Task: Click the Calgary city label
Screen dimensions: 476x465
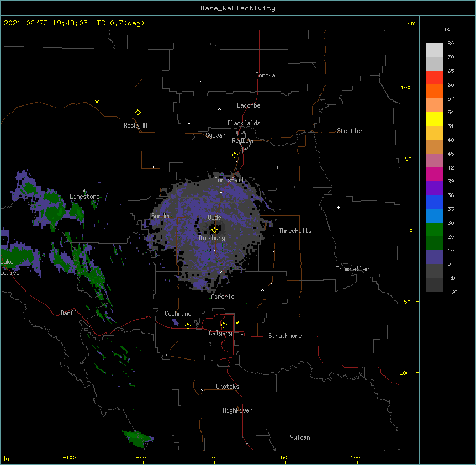Action: (x=220, y=333)
